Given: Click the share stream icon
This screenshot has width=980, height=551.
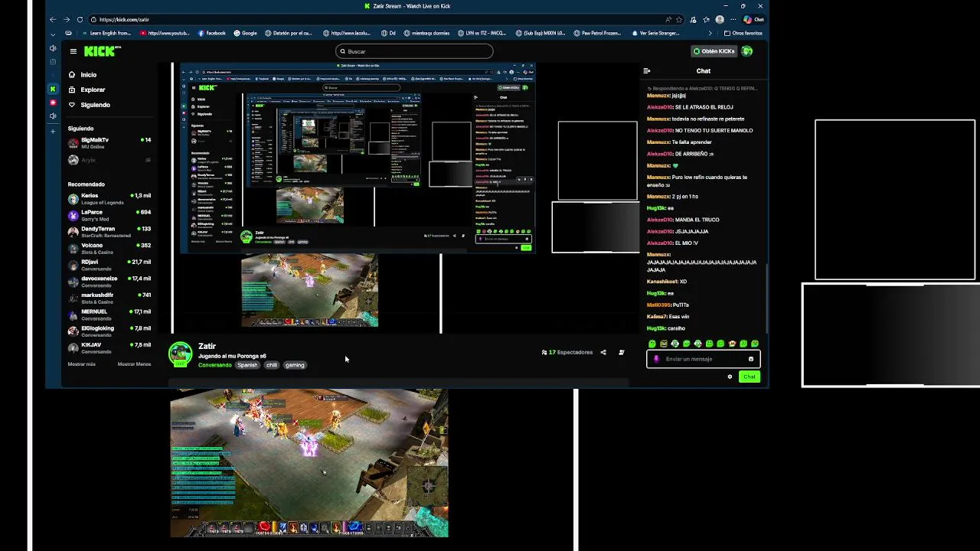Looking at the screenshot, I should pyautogui.click(x=603, y=353).
